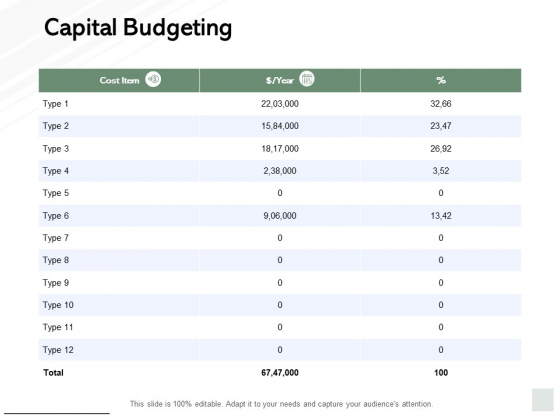
Task: Click the money icon beside Cost Item
Action: pos(153,79)
